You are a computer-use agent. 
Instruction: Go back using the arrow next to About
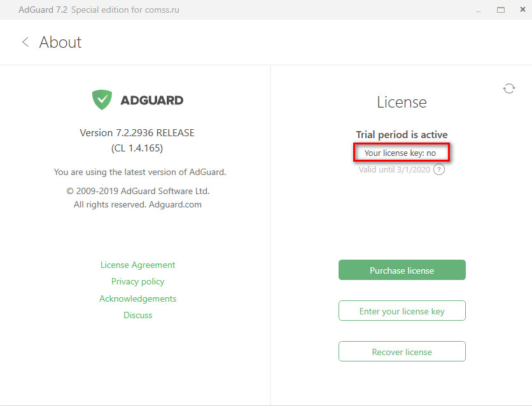pos(25,42)
